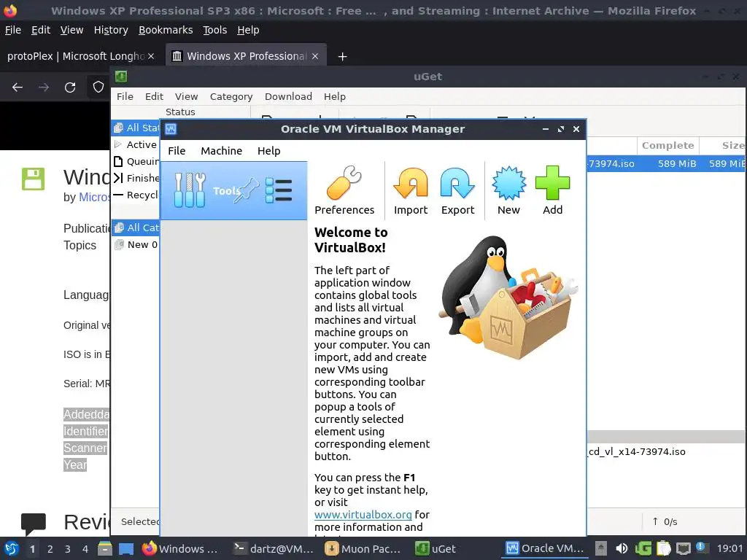Open uGet Category menu
This screenshot has width=747, height=560.
(x=231, y=97)
